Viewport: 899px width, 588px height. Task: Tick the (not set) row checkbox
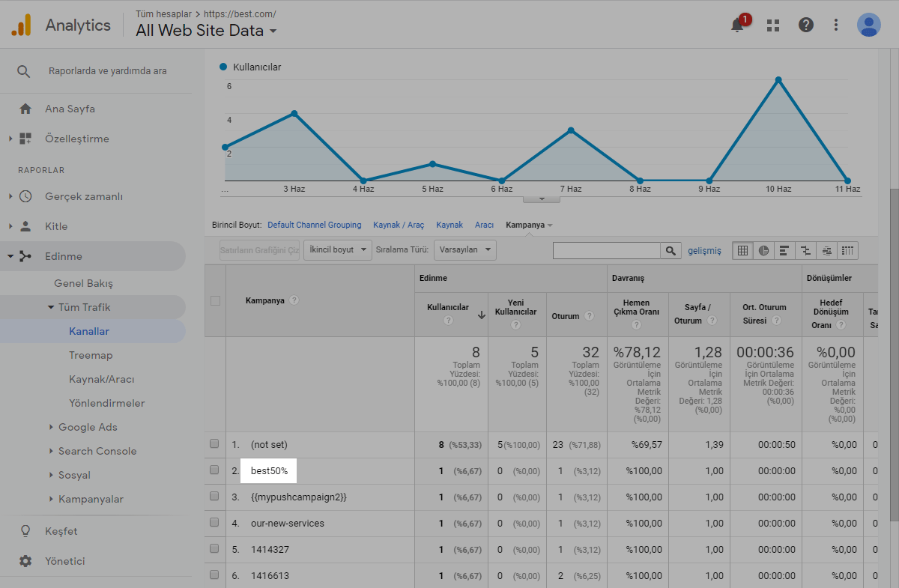tap(214, 444)
